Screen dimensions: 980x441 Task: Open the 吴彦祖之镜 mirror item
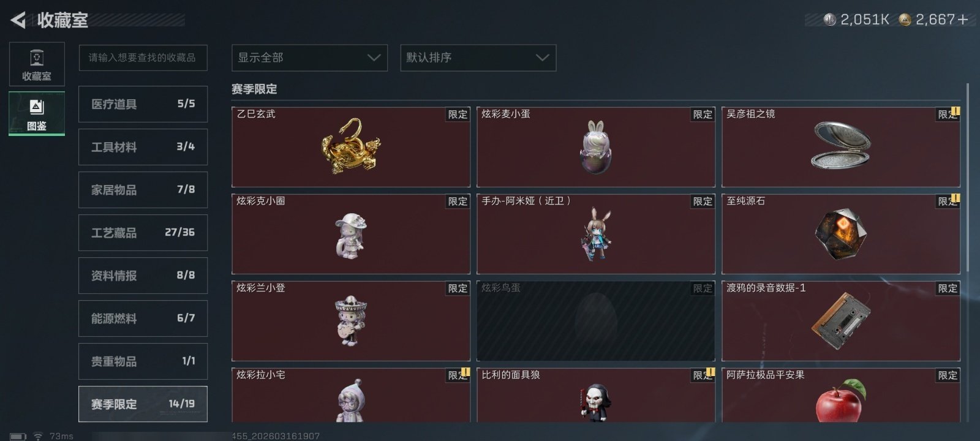[x=841, y=147]
